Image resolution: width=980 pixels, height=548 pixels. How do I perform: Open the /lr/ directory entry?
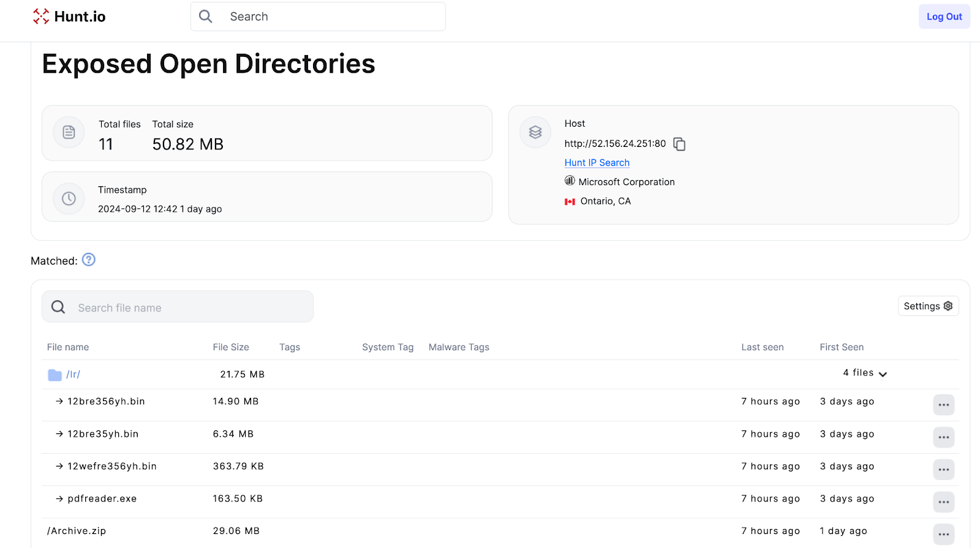73,375
